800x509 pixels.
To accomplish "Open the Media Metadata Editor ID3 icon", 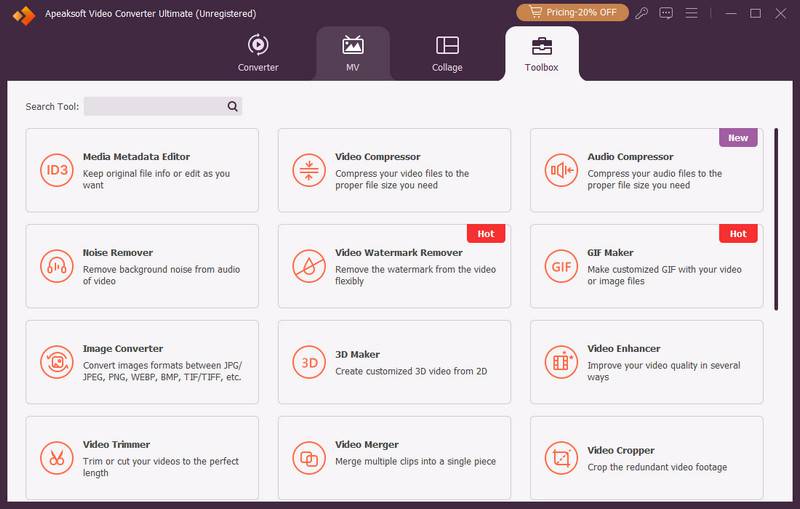I will (x=57, y=170).
